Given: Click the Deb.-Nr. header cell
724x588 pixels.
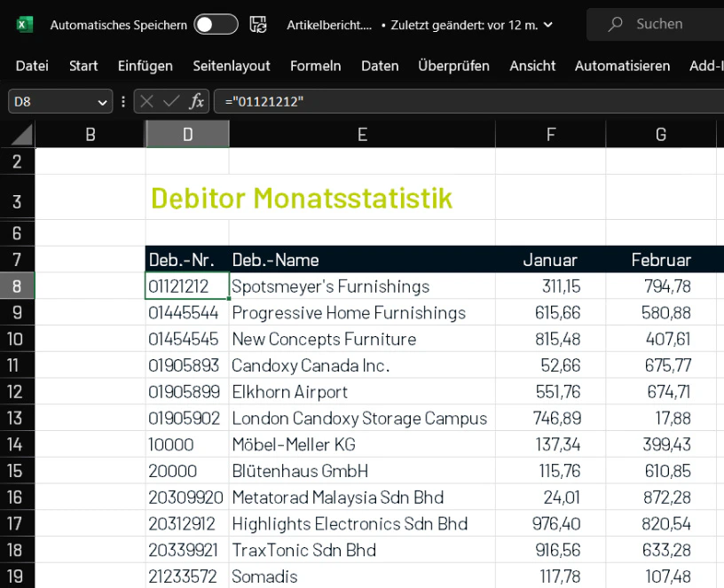Looking at the screenshot, I should click(x=187, y=259).
